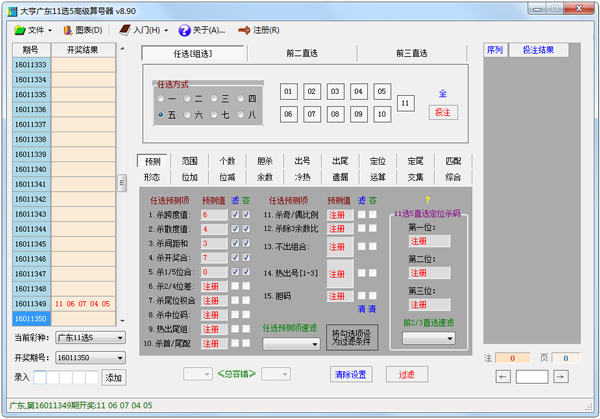600x419 pixels.
Task: Select highlighted period row 16011350
Action: point(64,319)
